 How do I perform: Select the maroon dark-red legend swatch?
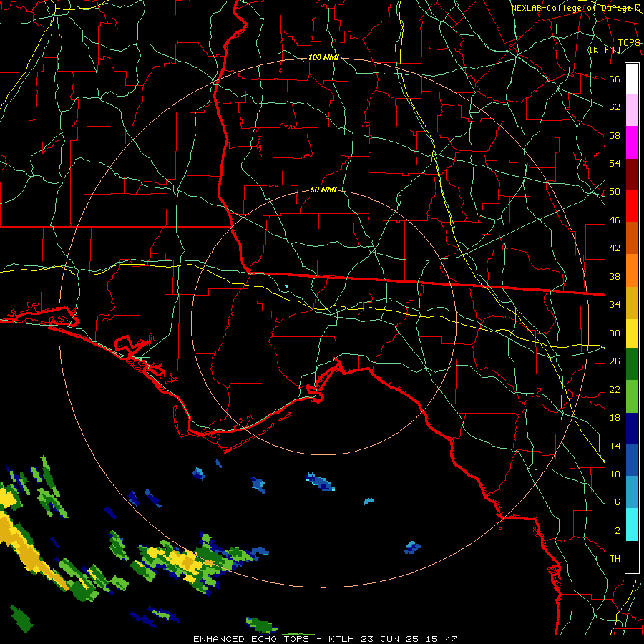coord(632,174)
